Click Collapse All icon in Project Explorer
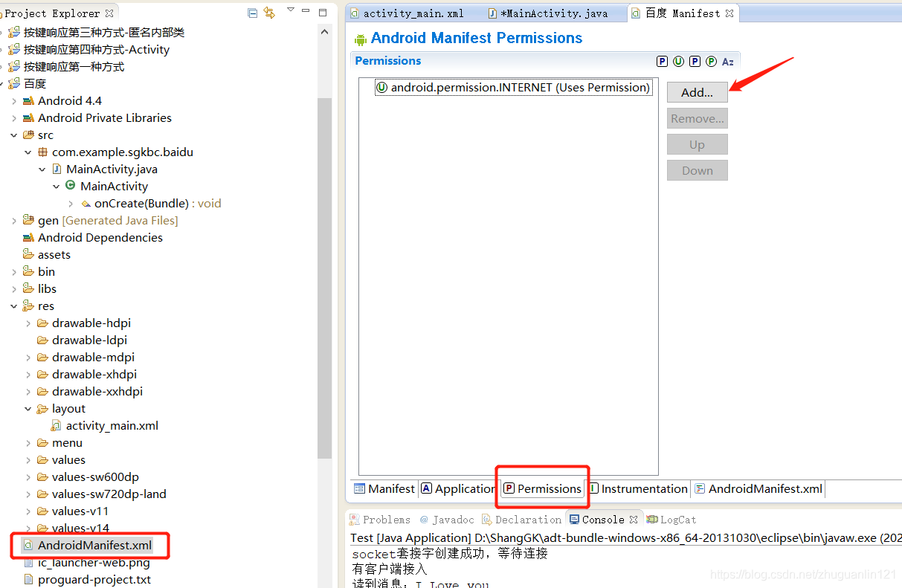This screenshot has height=588, width=902. [253, 13]
